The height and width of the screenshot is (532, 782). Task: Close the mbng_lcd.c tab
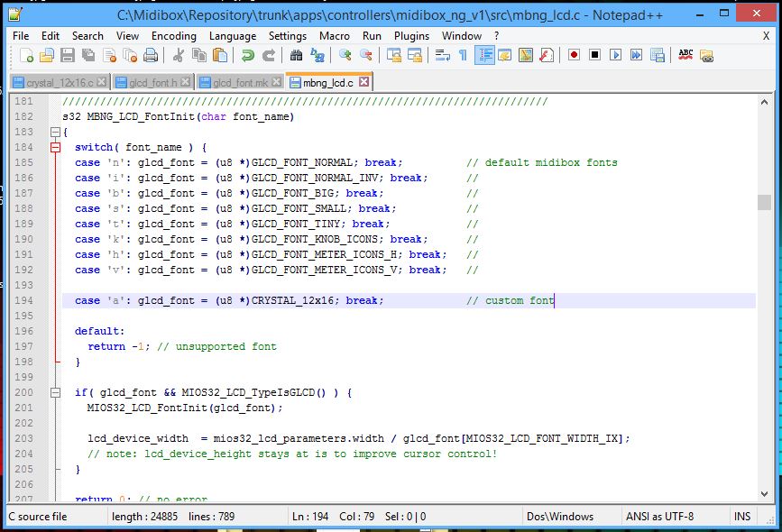coord(364,82)
